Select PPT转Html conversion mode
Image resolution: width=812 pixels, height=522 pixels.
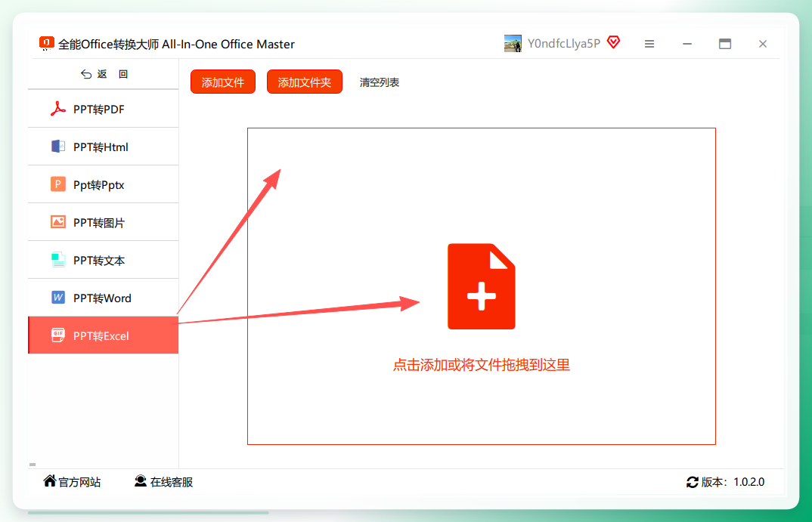tap(103, 147)
